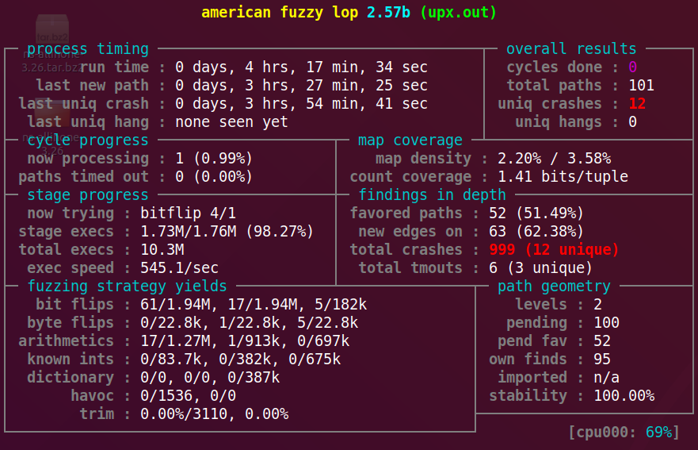Click the american fuzzy lop 2.57b title

coord(306,13)
